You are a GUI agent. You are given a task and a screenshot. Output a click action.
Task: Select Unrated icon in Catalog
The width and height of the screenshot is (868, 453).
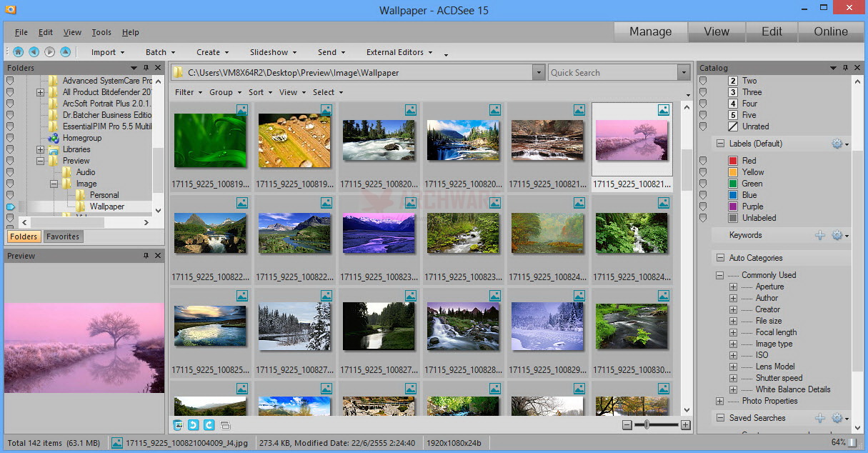coord(732,126)
